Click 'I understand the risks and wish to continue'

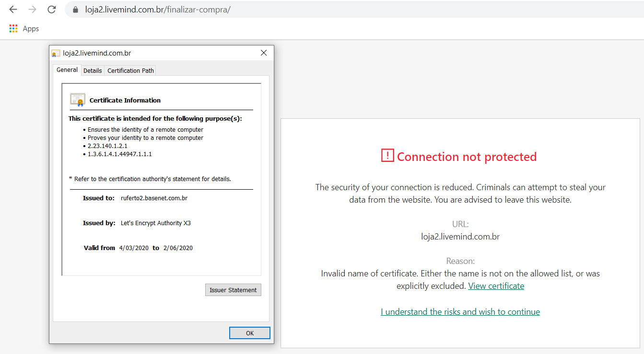[x=460, y=312]
